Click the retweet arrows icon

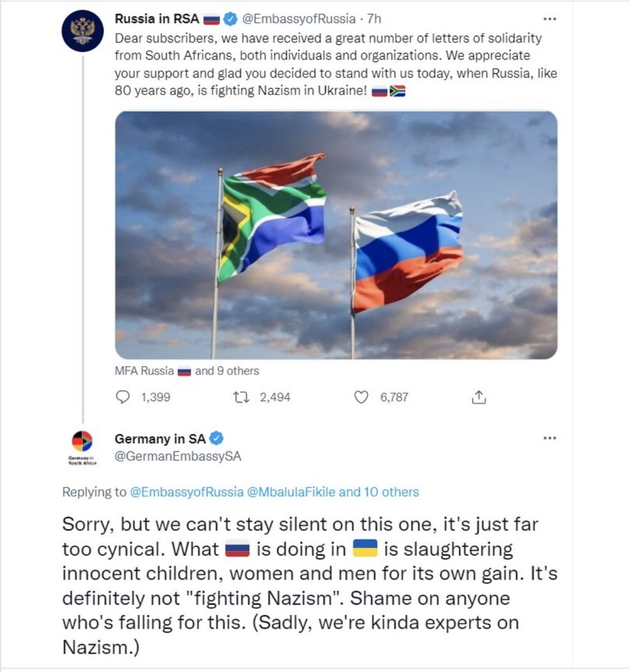point(241,397)
